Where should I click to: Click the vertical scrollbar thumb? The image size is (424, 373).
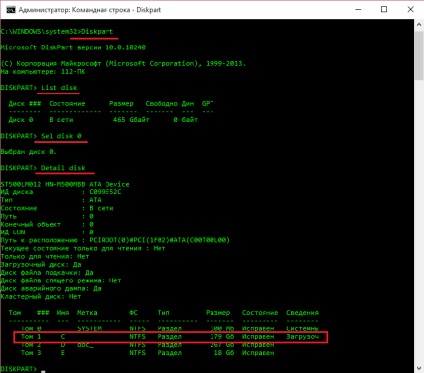click(x=419, y=56)
